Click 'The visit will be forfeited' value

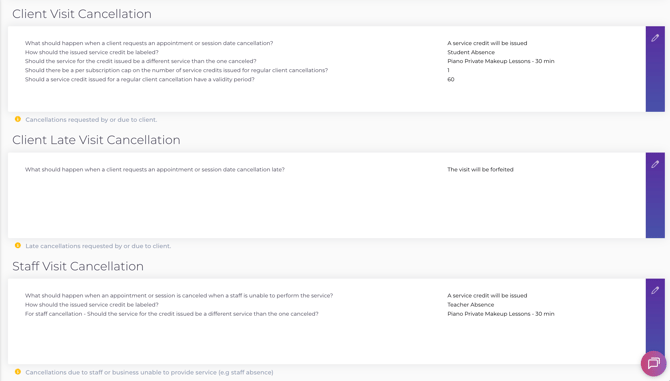(x=480, y=170)
